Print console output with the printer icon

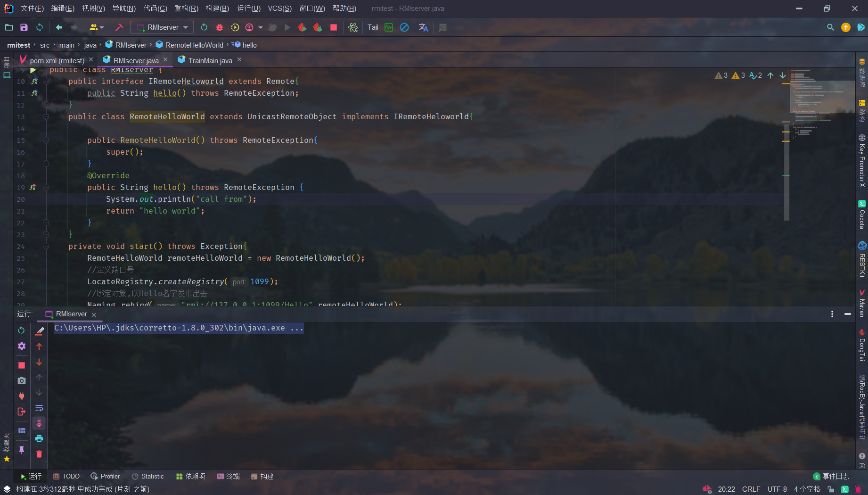pos(39,438)
